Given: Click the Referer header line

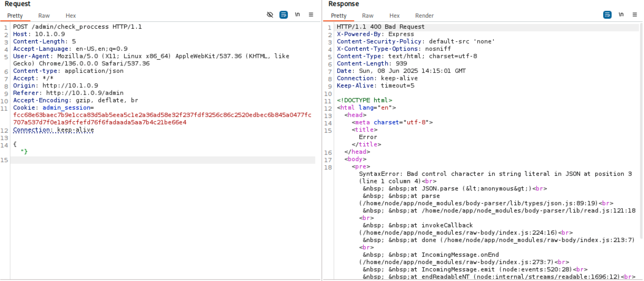Looking at the screenshot, I should tap(68, 93).
